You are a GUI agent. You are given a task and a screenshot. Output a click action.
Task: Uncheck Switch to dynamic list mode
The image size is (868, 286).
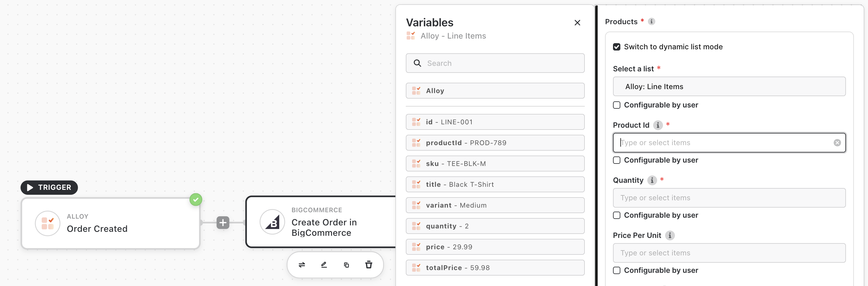click(x=617, y=47)
